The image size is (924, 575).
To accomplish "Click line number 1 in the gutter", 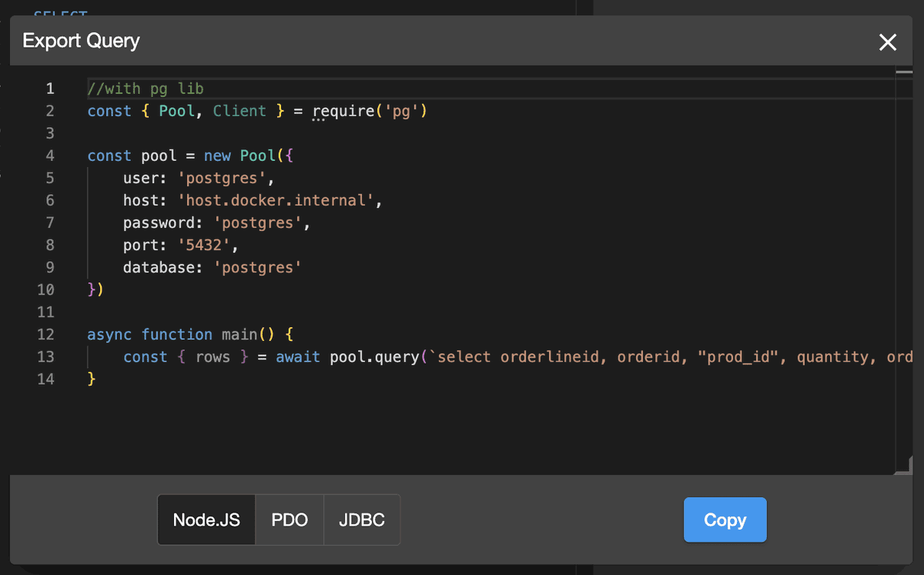I will [x=49, y=89].
